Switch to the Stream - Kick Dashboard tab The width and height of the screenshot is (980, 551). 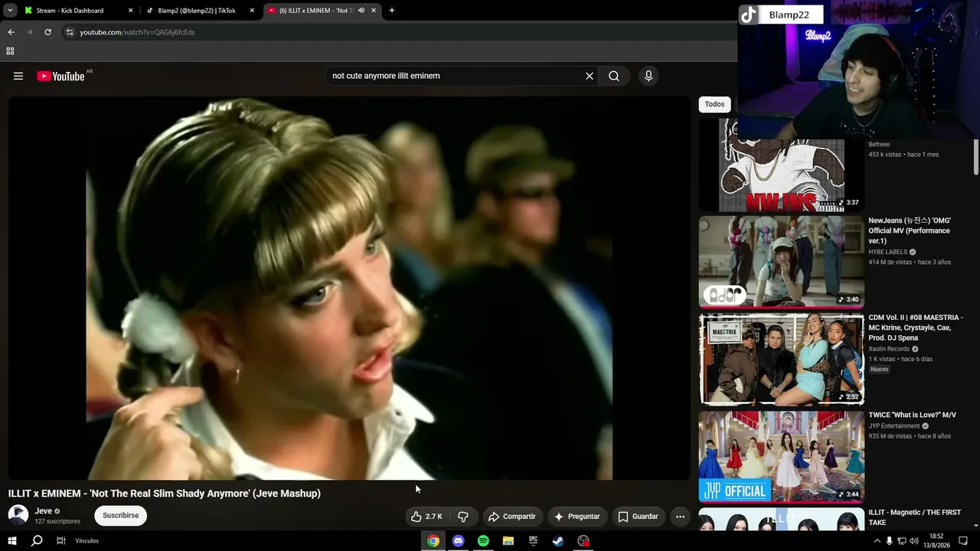click(77, 11)
